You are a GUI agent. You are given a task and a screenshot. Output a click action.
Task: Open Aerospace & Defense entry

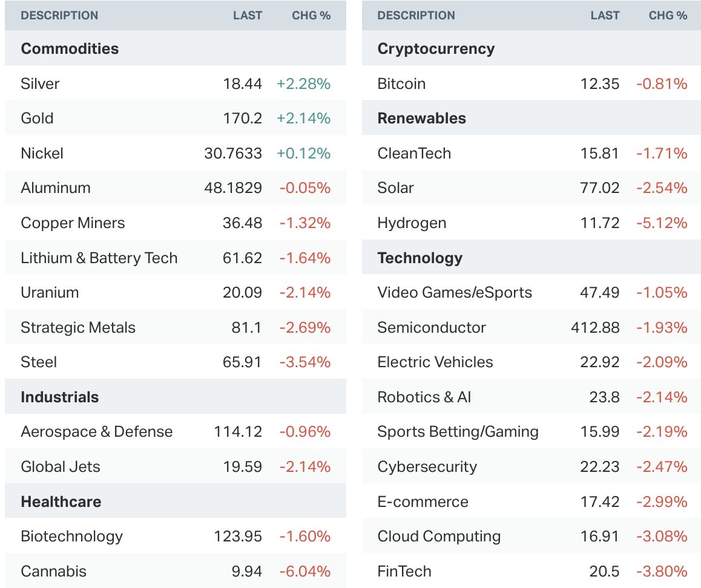97,432
